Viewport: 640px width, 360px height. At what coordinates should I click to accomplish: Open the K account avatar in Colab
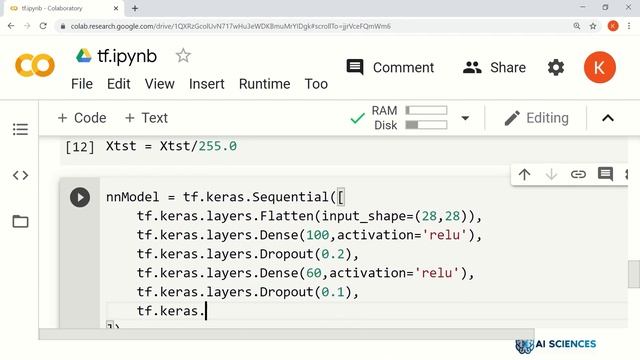point(600,67)
